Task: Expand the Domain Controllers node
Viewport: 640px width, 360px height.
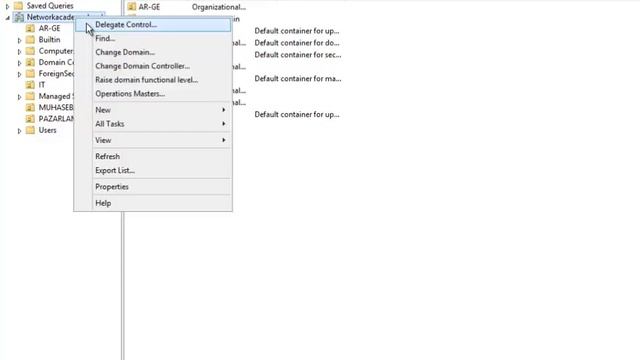Action: point(19,63)
